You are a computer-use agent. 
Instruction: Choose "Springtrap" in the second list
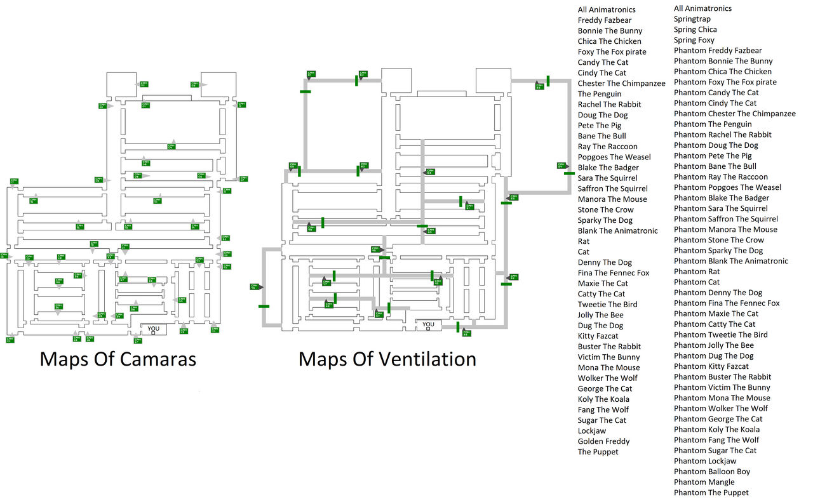coord(692,19)
